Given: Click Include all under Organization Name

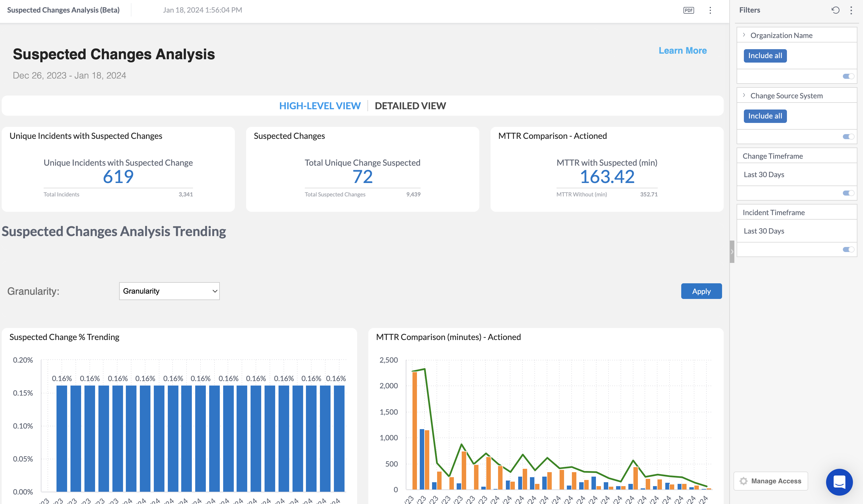Looking at the screenshot, I should tap(765, 55).
